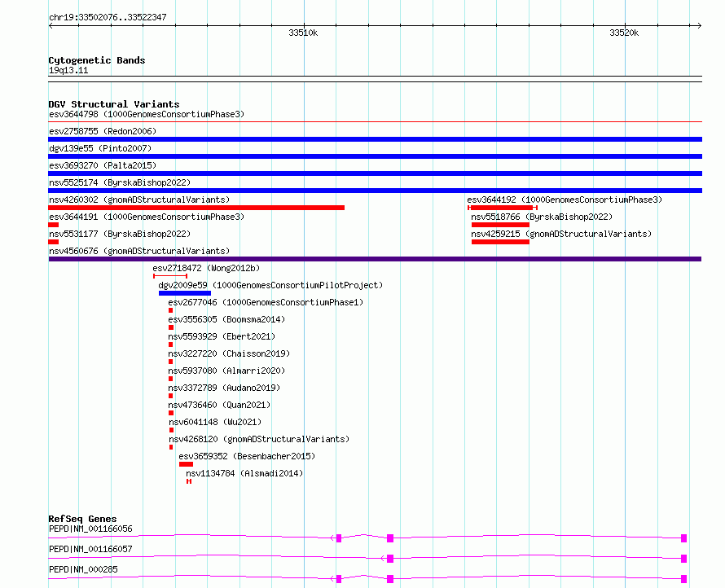
Task: Click the esv2718472 (Wong2012b) label
Action: [206, 268]
